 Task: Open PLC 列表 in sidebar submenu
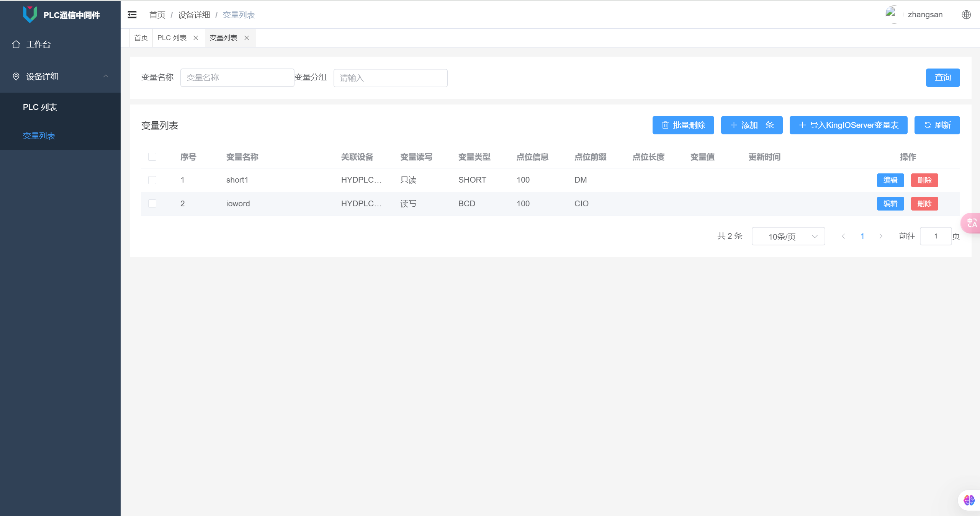[40, 107]
